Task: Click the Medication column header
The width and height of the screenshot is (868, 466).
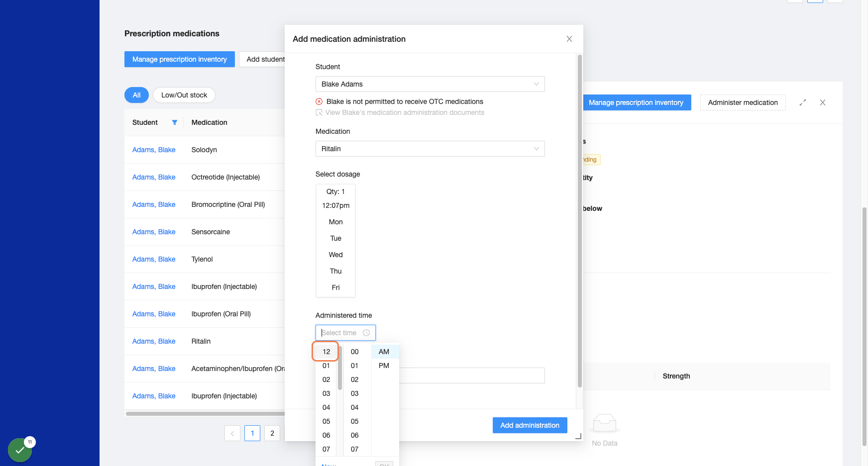Action: coord(209,122)
